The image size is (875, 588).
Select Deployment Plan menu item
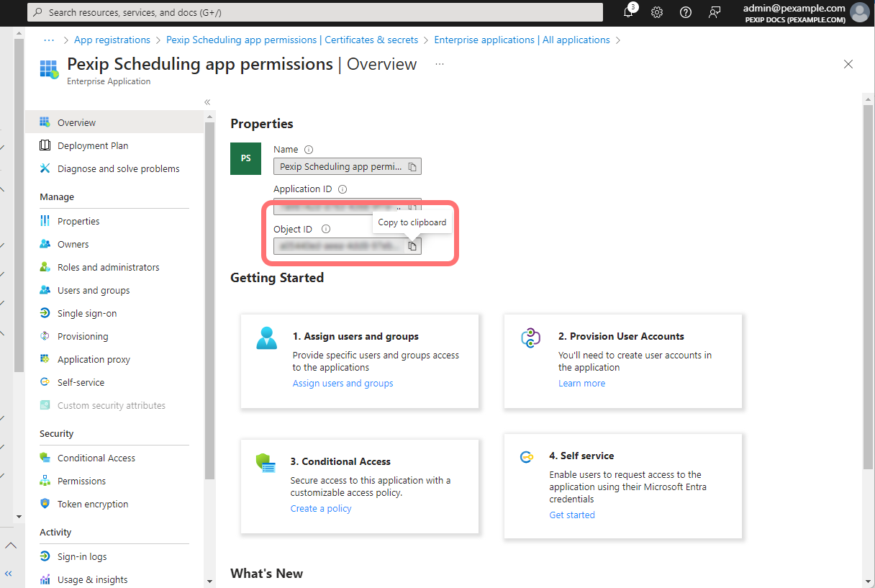click(92, 146)
